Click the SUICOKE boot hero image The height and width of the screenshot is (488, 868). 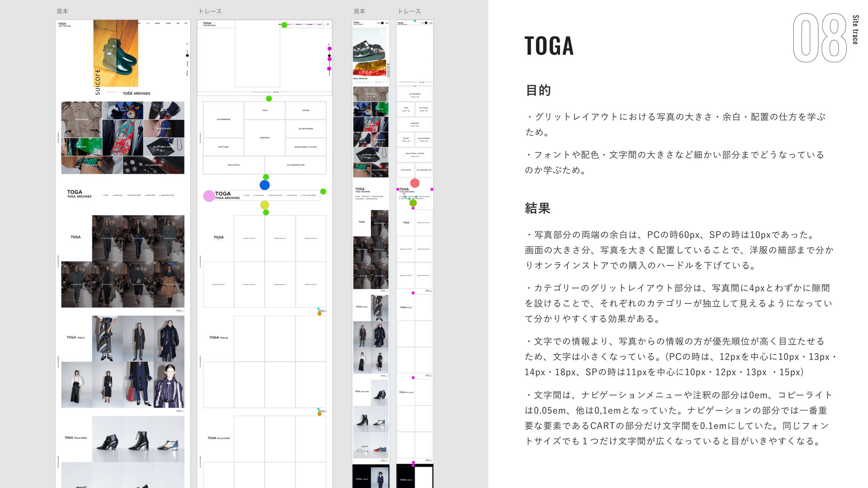[x=116, y=53]
